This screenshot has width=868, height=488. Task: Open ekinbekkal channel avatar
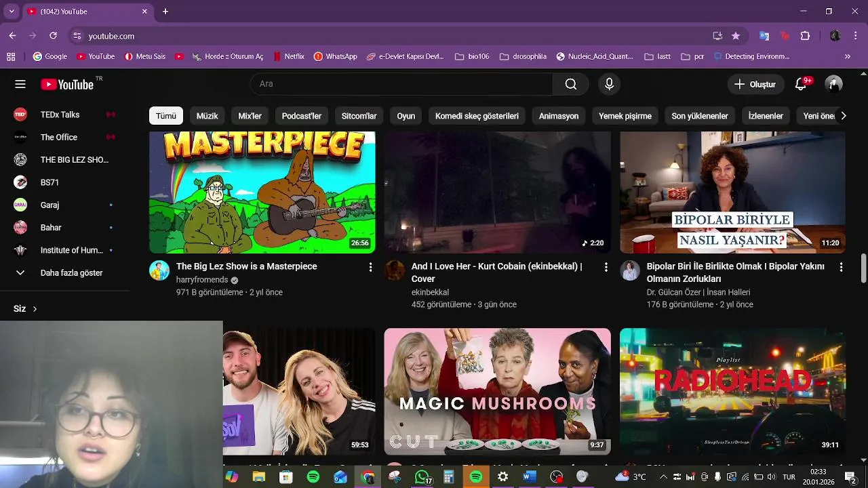point(395,270)
